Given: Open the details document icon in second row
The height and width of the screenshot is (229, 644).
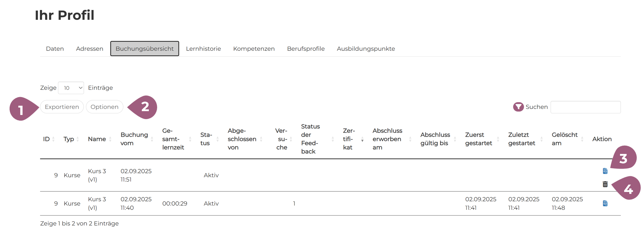Looking at the screenshot, I should [x=605, y=203].
